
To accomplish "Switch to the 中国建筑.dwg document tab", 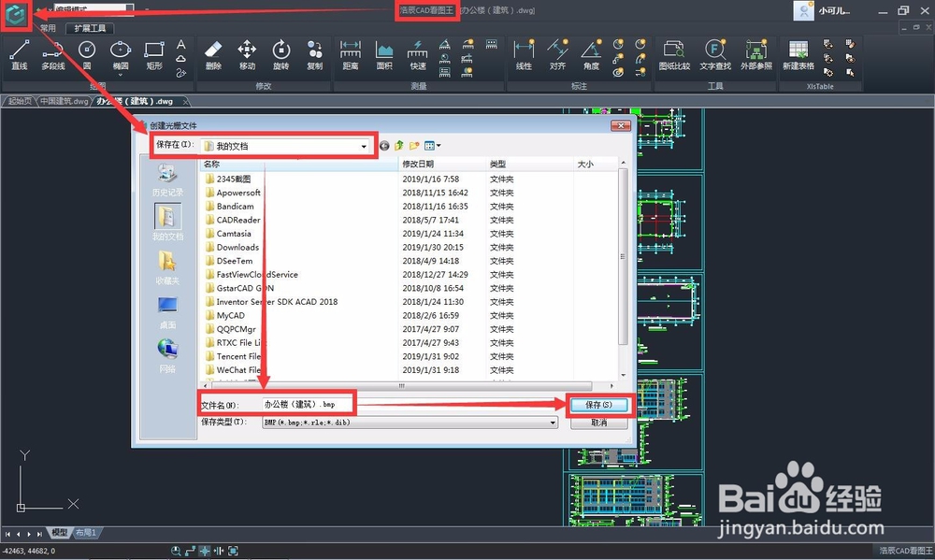I will (64, 101).
